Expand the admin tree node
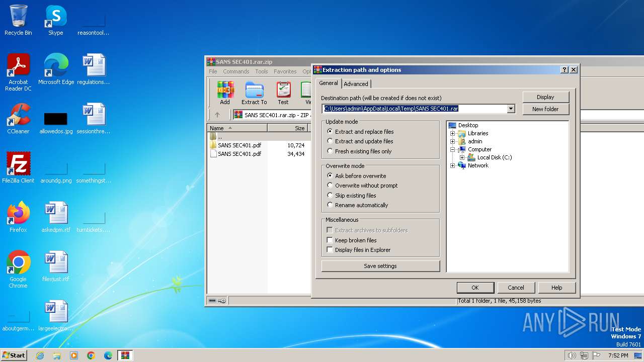 (x=452, y=141)
